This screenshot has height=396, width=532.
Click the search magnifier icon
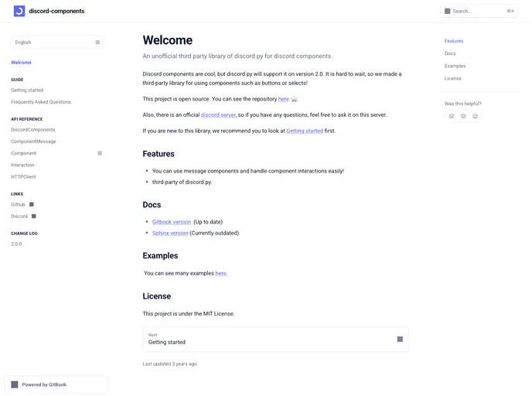point(447,11)
